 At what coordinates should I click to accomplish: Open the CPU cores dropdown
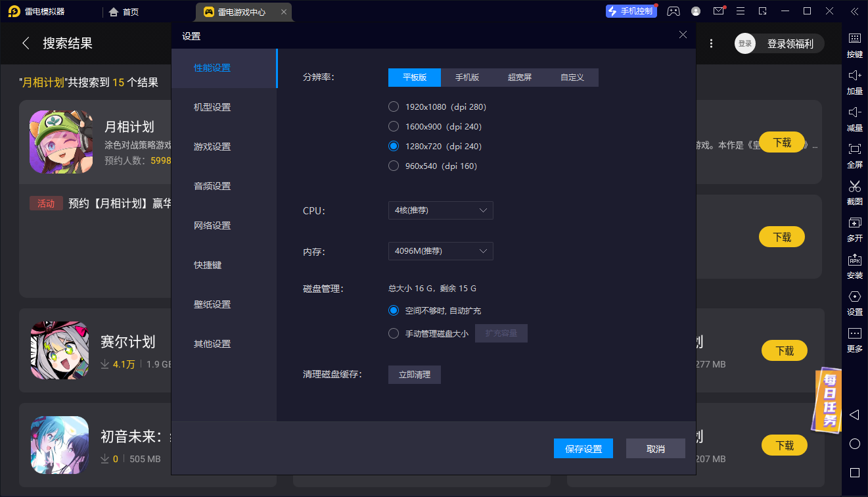pyautogui.click(x=440, y=210)
